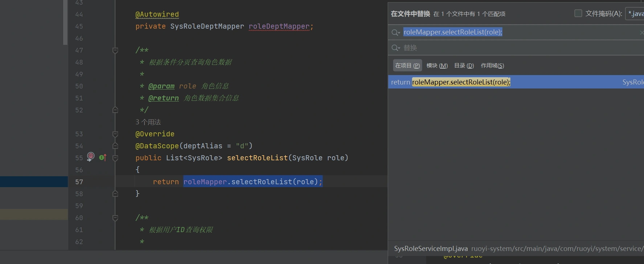Switch scope to 目录 (D) tab

pyautogui.click(x=464, y=66)
